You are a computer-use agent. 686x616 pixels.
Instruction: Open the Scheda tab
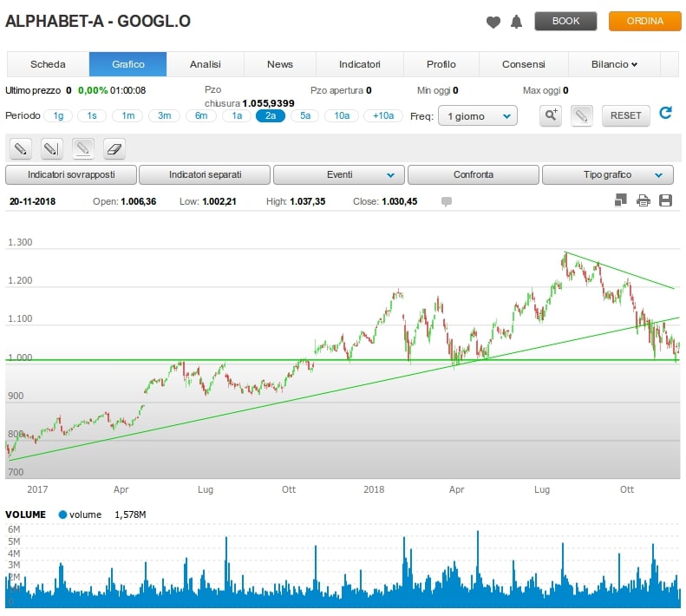[48, 64]
